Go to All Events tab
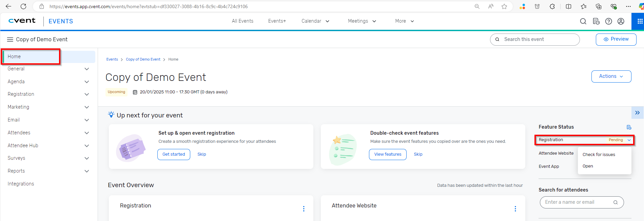This screenshot has height=221, width=644. coord(242,21)
